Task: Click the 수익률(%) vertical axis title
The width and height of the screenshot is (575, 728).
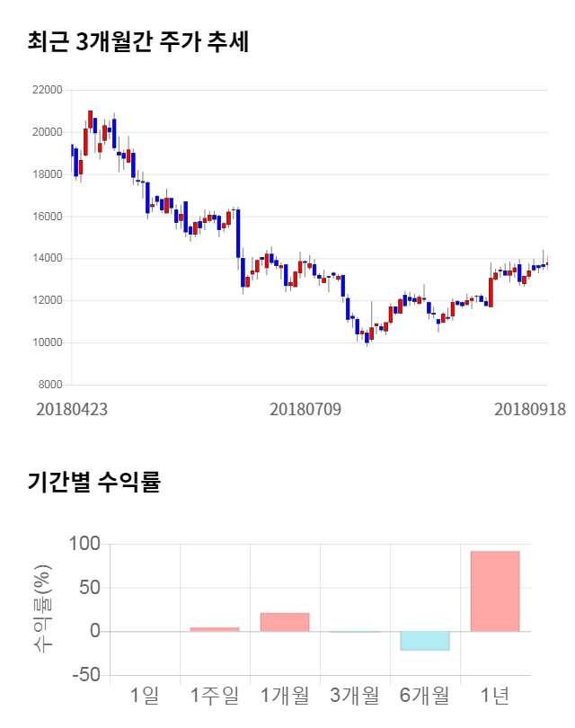Action: coord(41,608)
